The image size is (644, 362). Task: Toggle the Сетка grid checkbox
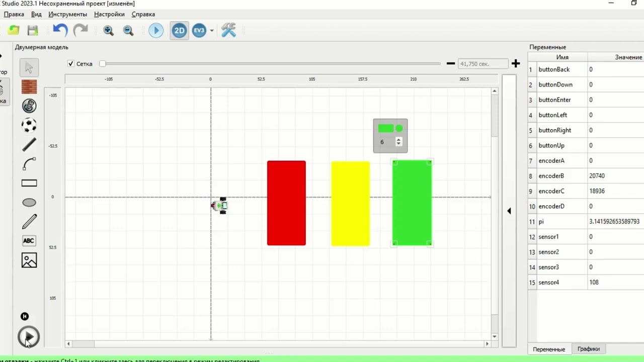click(71, 64)
